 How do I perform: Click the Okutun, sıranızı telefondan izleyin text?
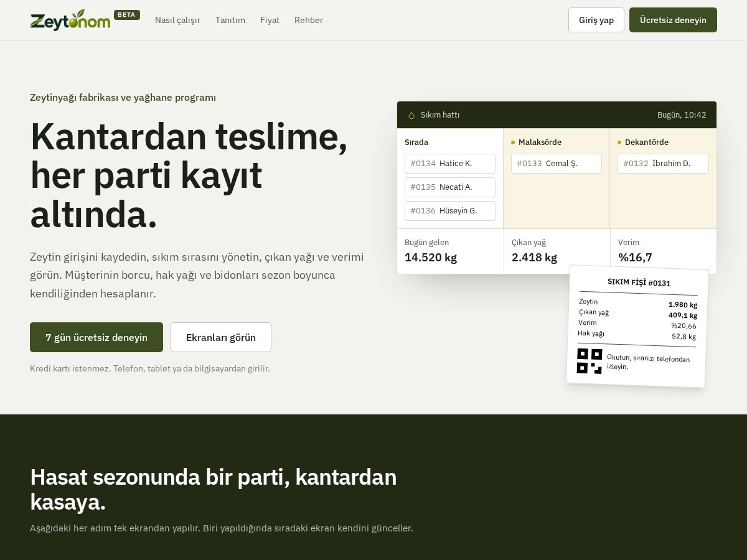(x=648, y=362)
